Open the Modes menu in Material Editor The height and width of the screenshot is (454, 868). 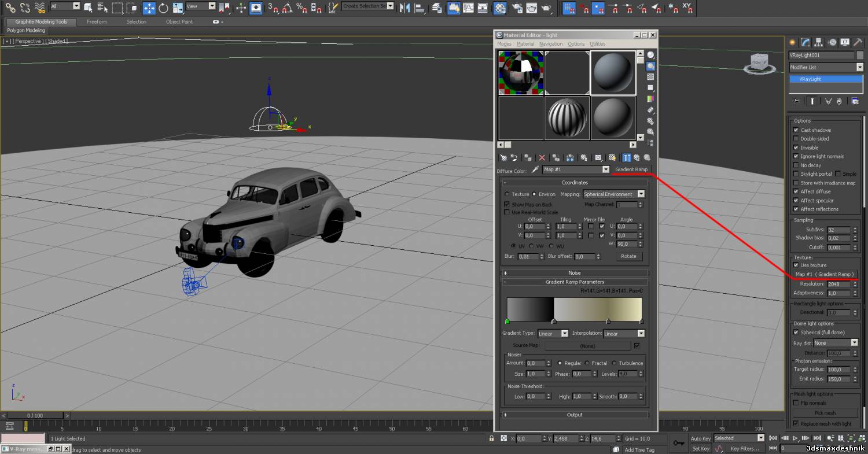pos(505,44)
